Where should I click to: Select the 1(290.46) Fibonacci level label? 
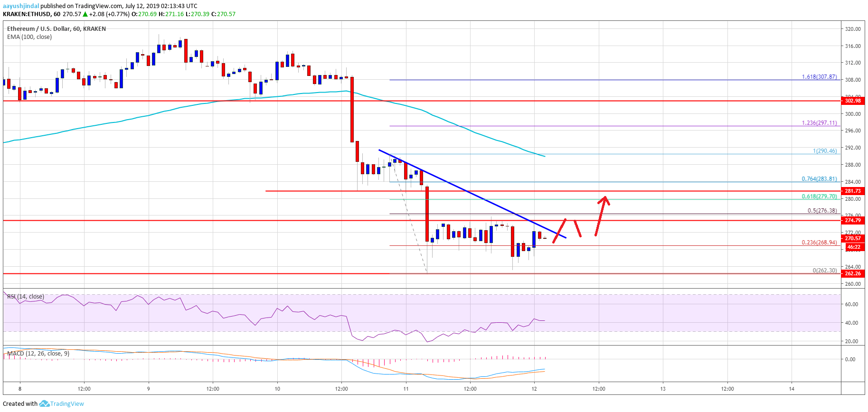825,151
